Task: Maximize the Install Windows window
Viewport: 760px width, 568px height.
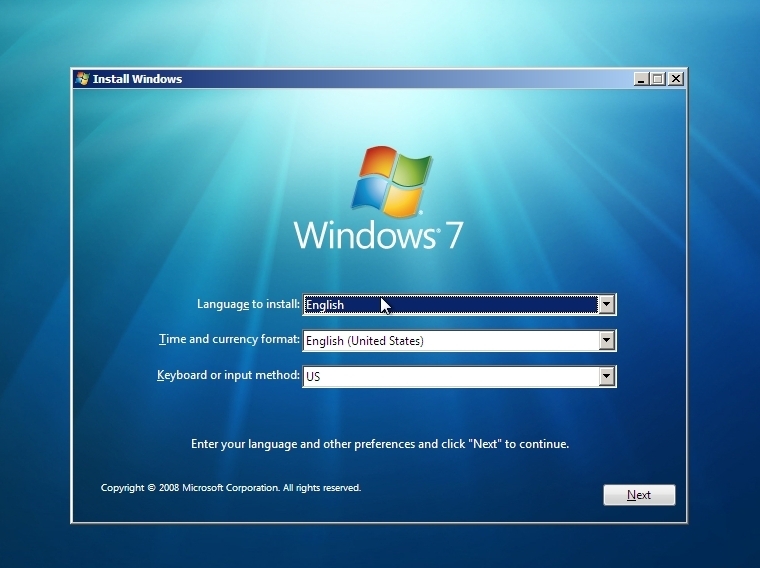Action: point(658,79)
